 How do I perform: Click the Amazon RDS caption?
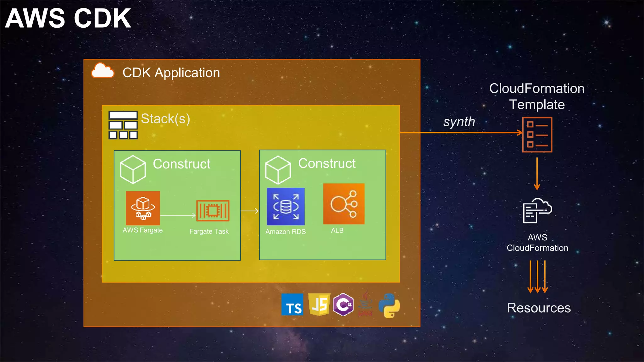(286, 232)
